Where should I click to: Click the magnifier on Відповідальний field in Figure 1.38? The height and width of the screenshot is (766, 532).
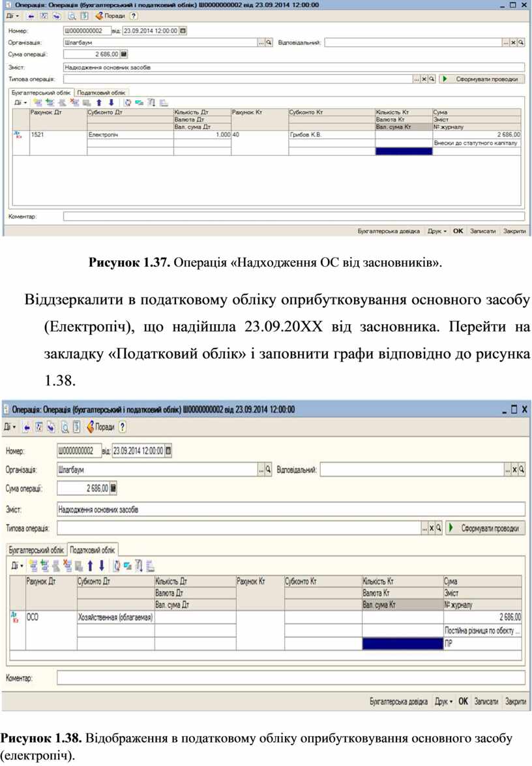pos(522,470)
